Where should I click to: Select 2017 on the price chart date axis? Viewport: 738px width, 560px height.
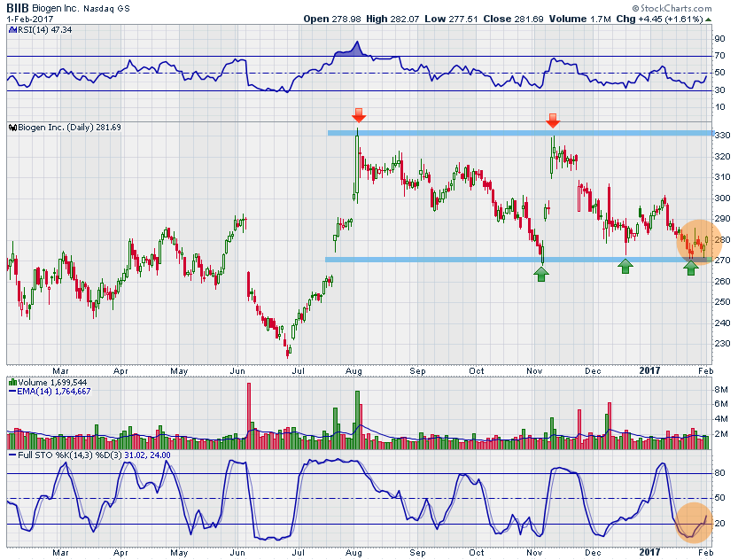click(x=649, y=371)
